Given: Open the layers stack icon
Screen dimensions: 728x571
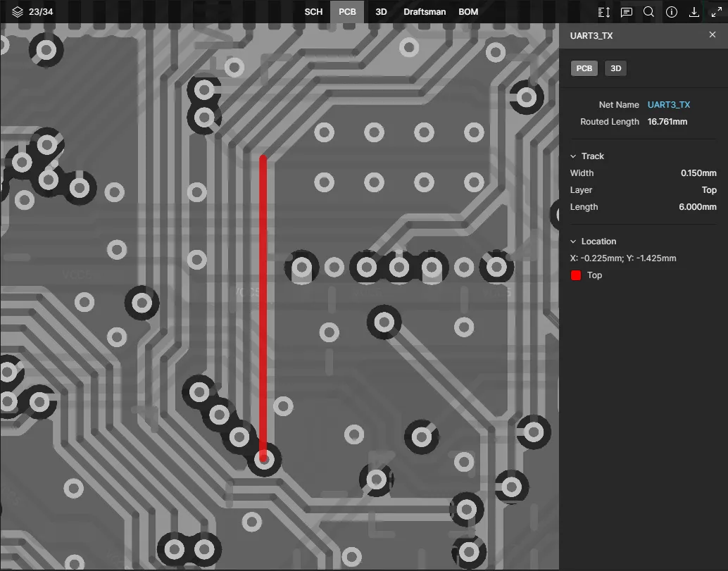Looking at the screenshot, I should tap(17, 11).
